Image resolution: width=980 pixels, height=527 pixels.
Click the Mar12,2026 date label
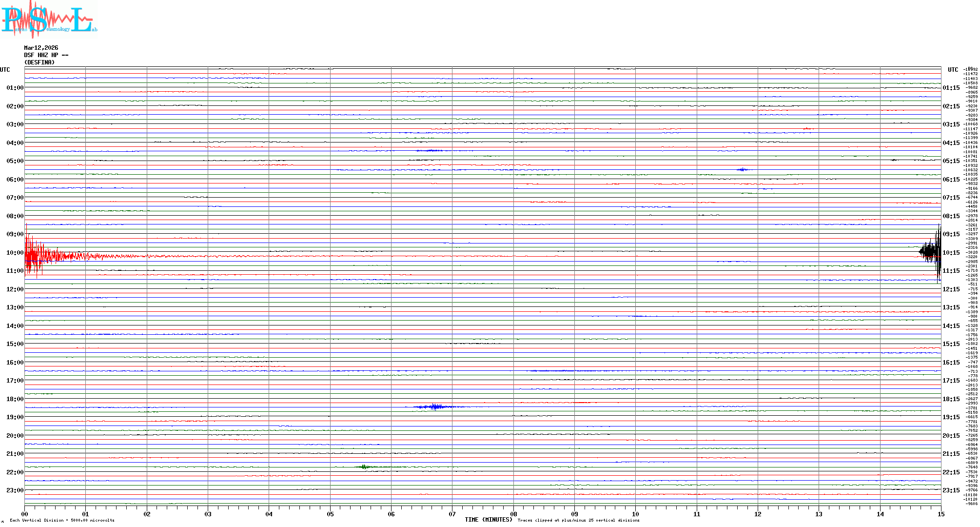pos(41,48)
